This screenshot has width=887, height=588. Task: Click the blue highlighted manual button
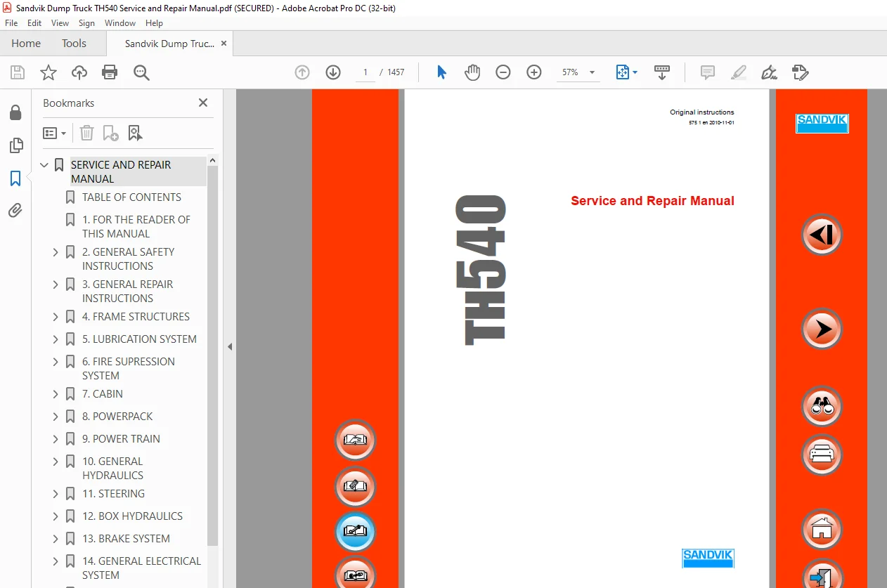(355, 533)
